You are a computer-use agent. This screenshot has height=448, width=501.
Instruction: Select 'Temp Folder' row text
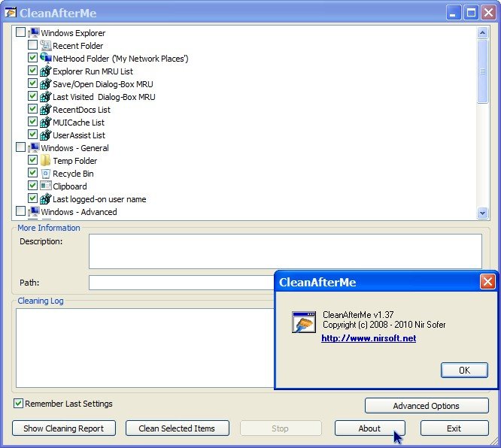click(75, 161)
